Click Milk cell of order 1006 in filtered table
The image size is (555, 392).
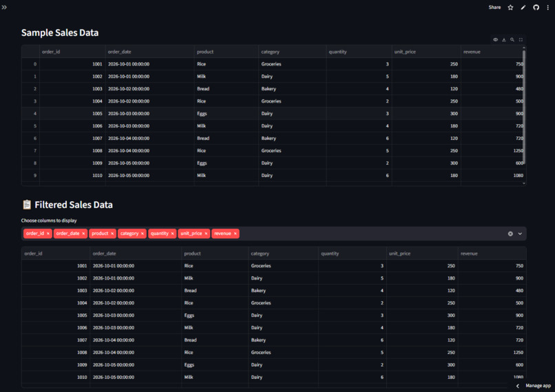point(215,328)
